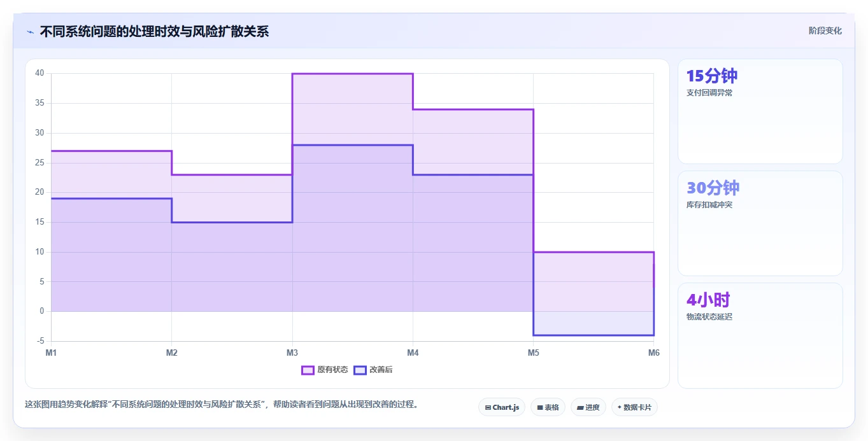The width and height of the screenshot is (868, 441).
Task: Select the 进度 tag chip
Action: click(x=588, y=407)
